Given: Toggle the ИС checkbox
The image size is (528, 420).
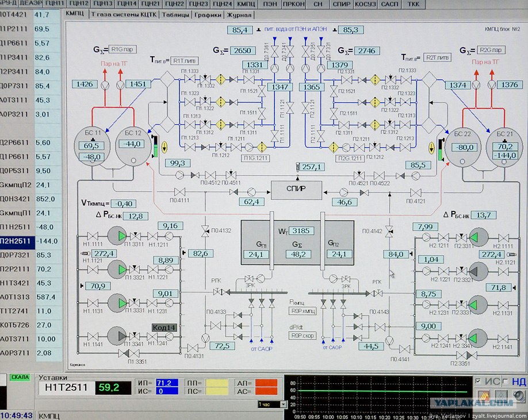Looking at the screenshot, I should point(478,381).
